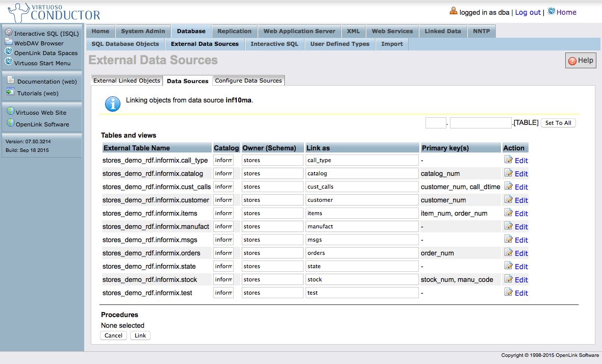Screen dimensions: 602x364
Task: Click the Log out link
Action: (x=528, y=12)
